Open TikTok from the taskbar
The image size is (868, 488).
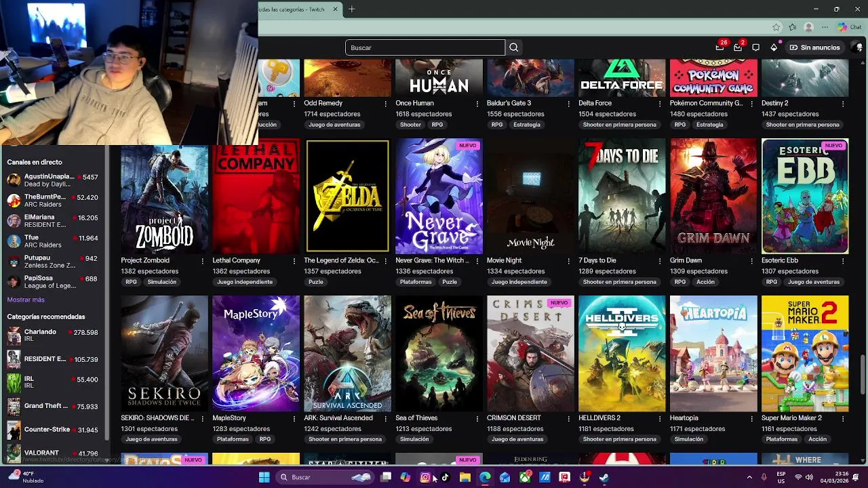(x=445, y=477)
